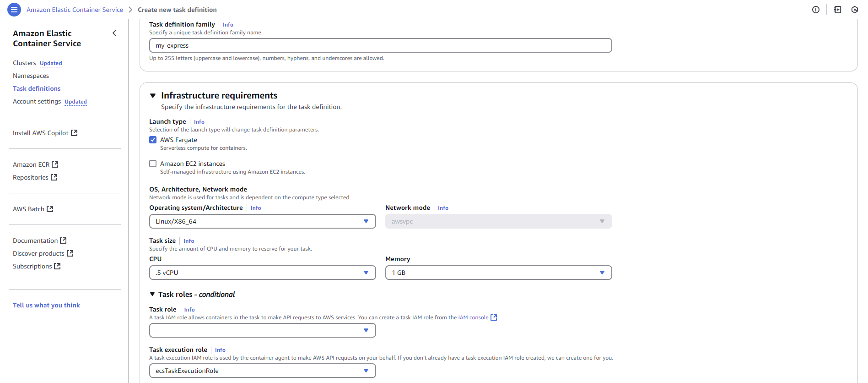Viewport: 868px width, 383px height.
Task: Click Info link beside Task role
Action: [189, 310]
